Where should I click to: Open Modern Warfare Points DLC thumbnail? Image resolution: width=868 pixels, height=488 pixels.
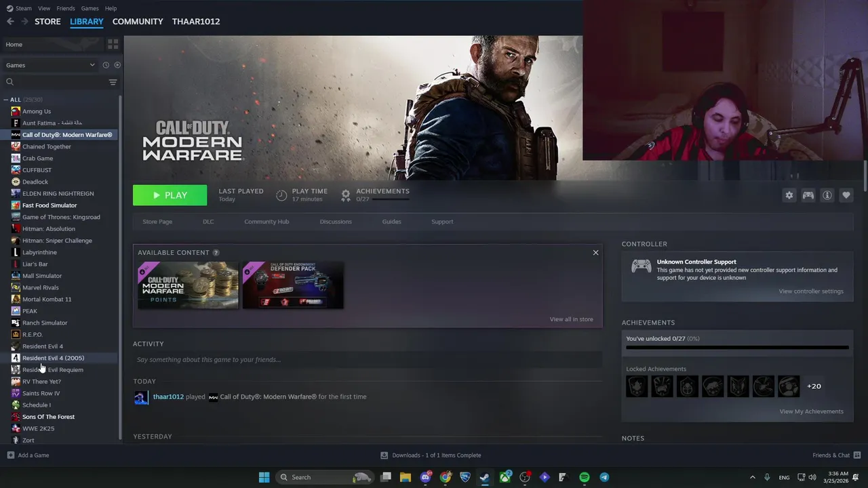point(188,285)
